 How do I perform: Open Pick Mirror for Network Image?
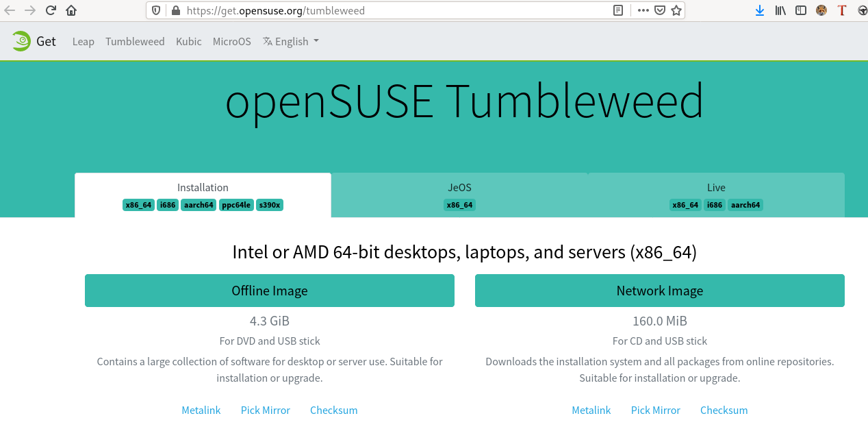pos(656,410)
